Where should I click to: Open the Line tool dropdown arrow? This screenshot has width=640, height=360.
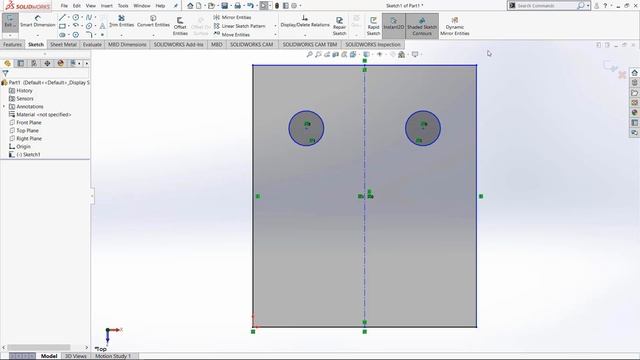[x=69, y=18]
